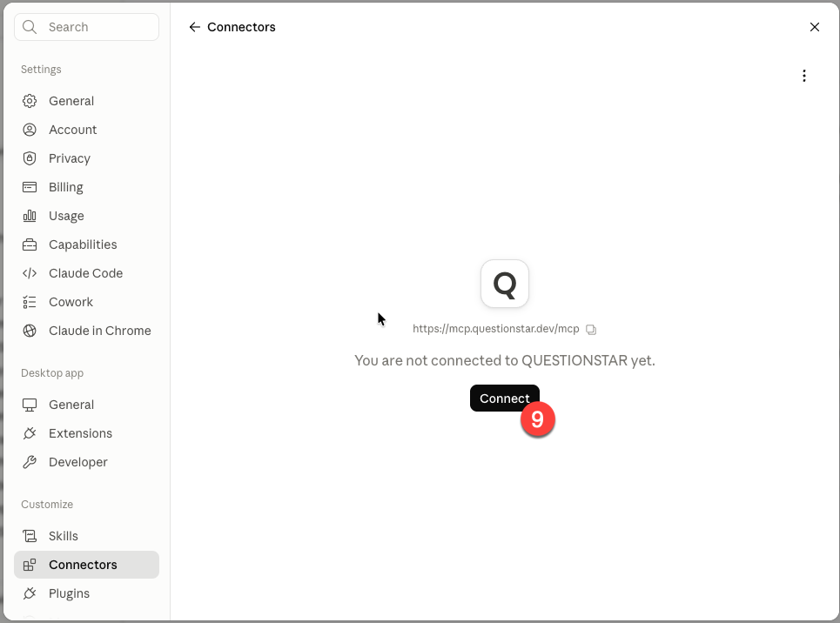The width and height of the screenshot is (840, 623).
Task: Click the Claude Code brackets icon
Action: point(30,273)
